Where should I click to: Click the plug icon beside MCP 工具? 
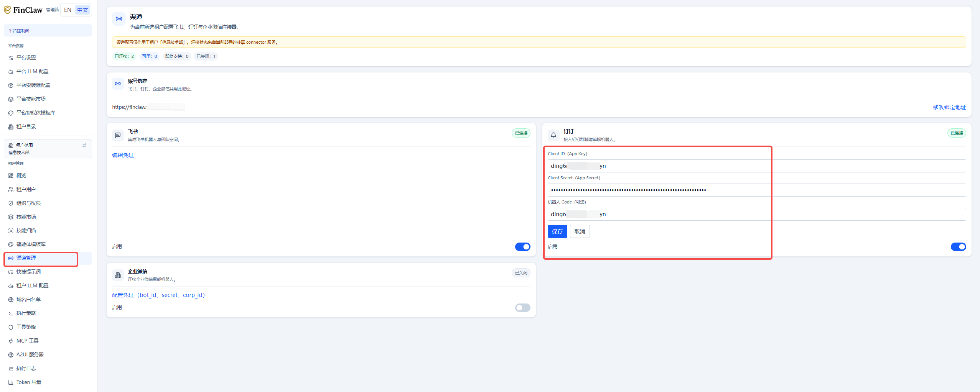click(11, 341)
